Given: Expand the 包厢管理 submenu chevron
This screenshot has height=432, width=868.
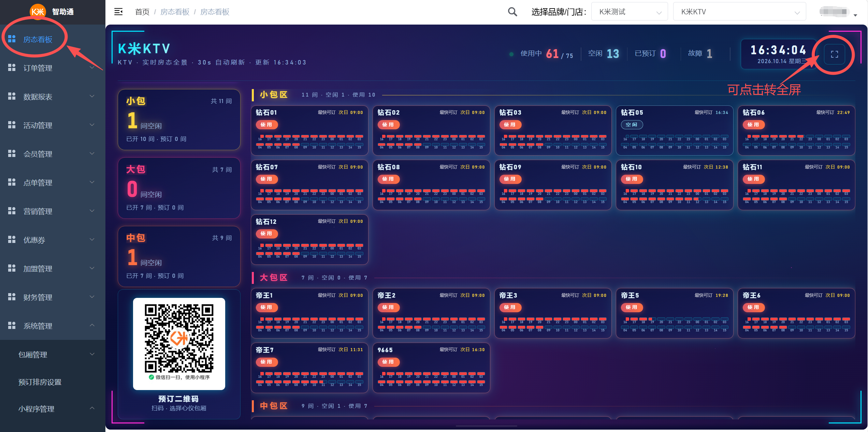Looking at the screenshot, I should click(92, 354).
